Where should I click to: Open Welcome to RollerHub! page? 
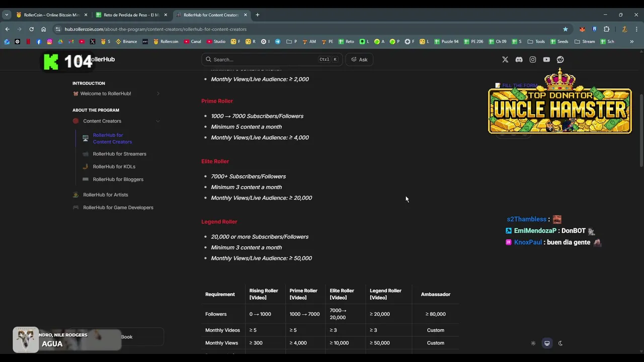pyautogui.click(x=106, y=94)
